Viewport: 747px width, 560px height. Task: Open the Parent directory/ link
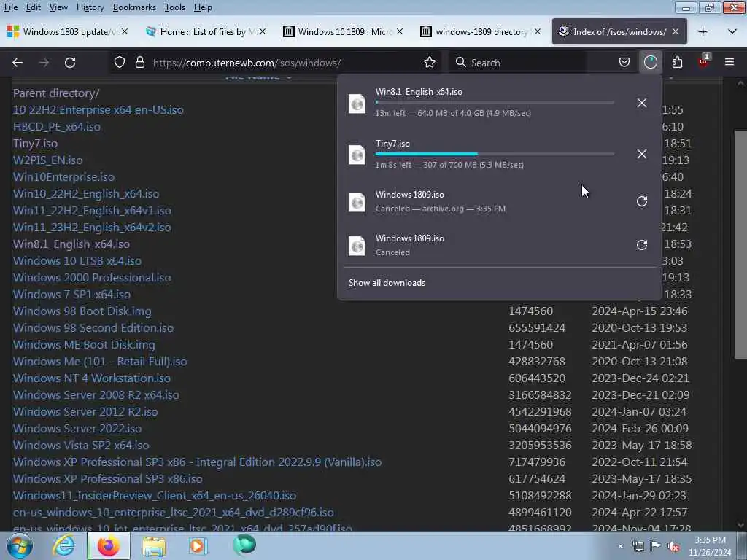[x=56, y=93]
